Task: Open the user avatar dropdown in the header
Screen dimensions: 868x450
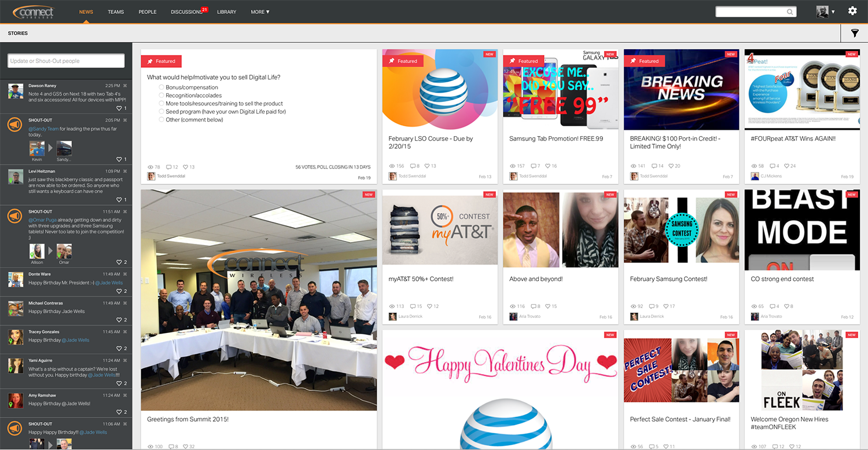Action: [826, 12]
